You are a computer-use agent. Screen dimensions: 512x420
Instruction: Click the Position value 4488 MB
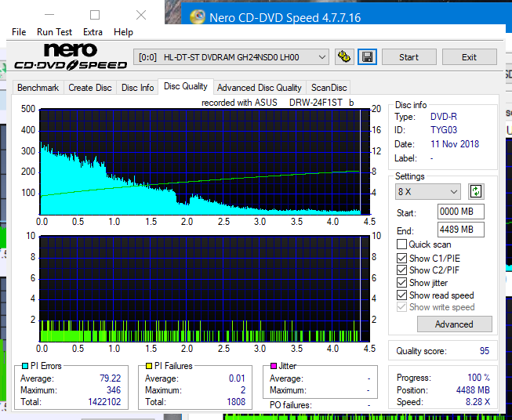click(x=473, y=390)
